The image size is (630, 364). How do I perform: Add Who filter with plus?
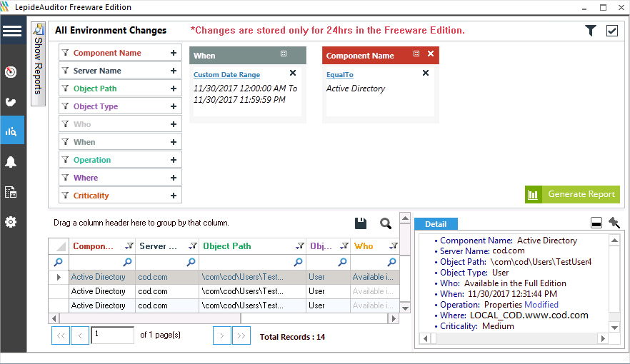point(174,124)
